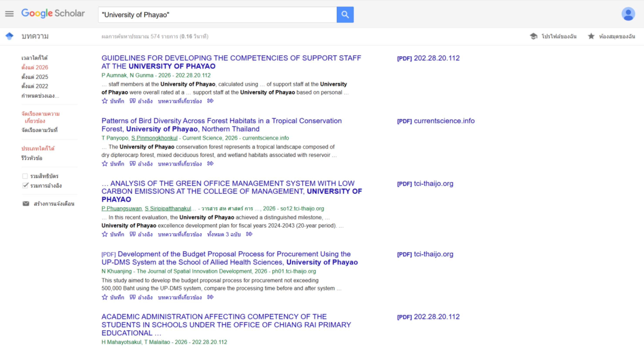The width and height of the screenshot is (644, 352).
Task: Open related articles under GREEN OFFICE result
Action: 180,234
